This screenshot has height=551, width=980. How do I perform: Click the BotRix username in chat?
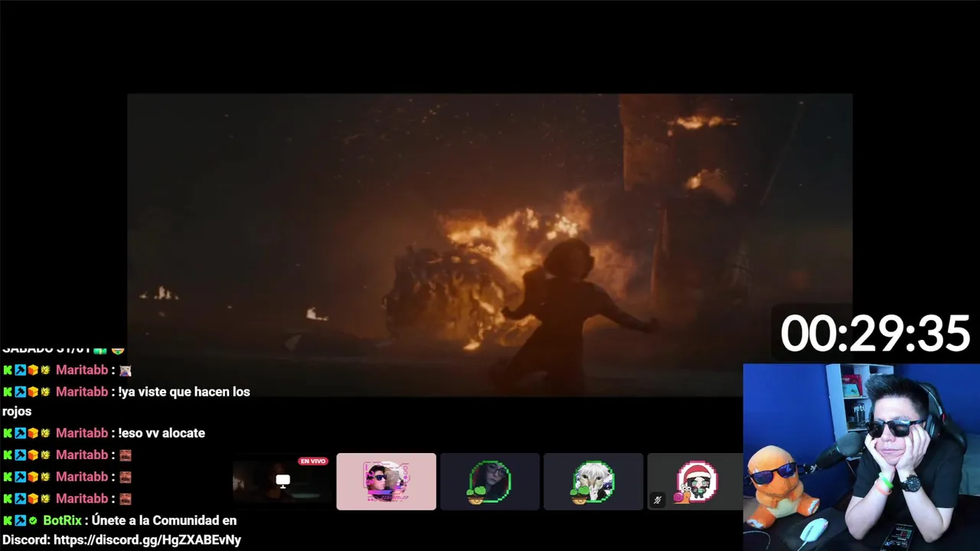62,520
